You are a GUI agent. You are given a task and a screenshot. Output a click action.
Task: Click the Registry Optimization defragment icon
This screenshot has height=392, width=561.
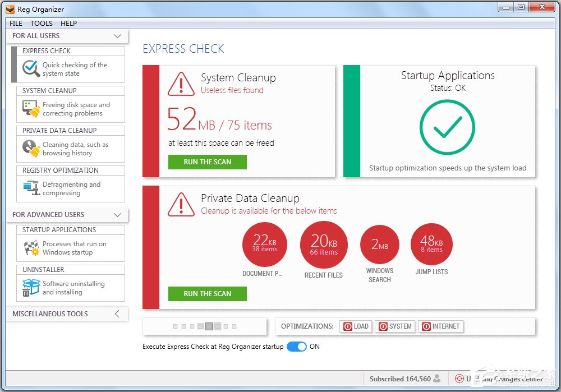[x=31, y=188]
